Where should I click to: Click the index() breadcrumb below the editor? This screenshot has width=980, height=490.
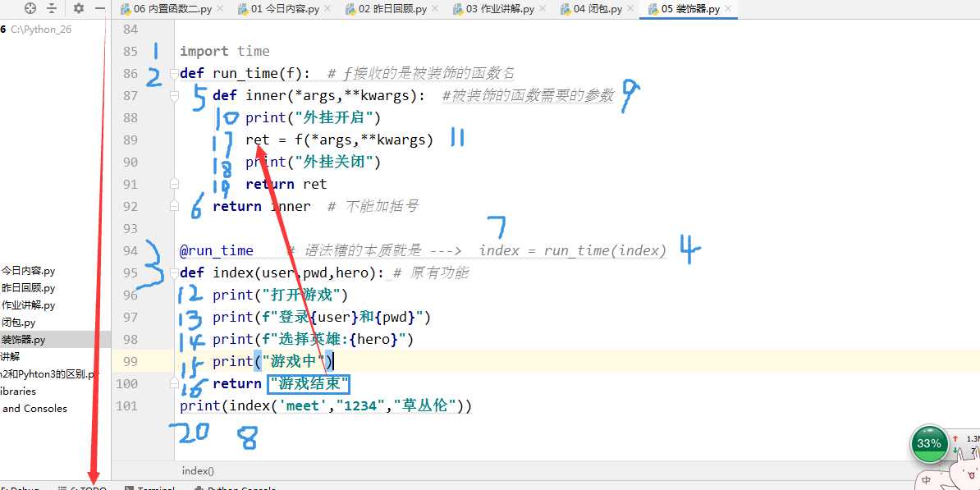tap(198, 471)
